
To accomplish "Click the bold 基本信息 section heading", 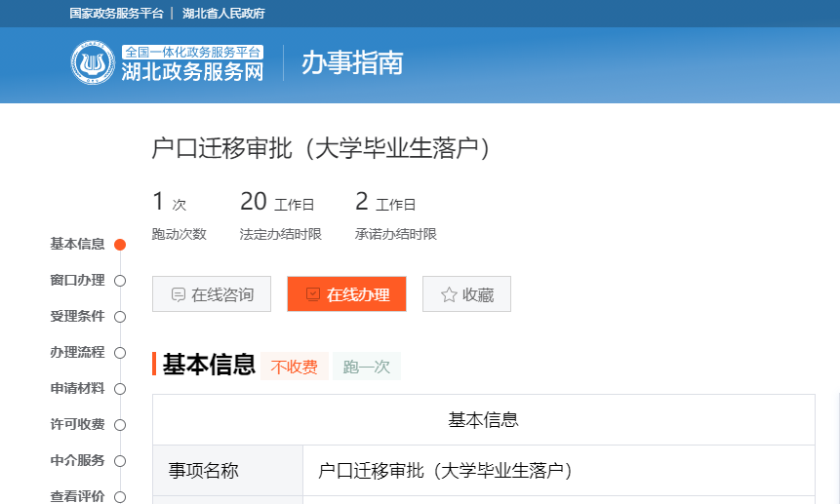I will tap(209, 365).
